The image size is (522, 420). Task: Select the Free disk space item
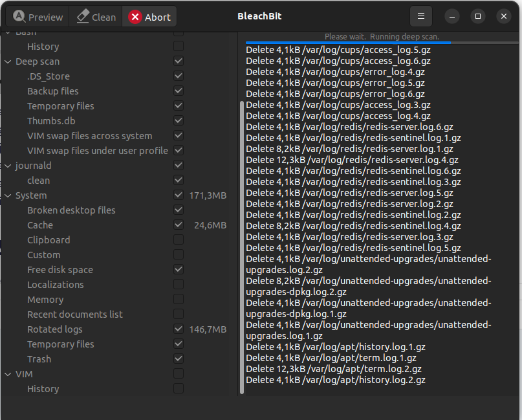[x=60, y=270]
